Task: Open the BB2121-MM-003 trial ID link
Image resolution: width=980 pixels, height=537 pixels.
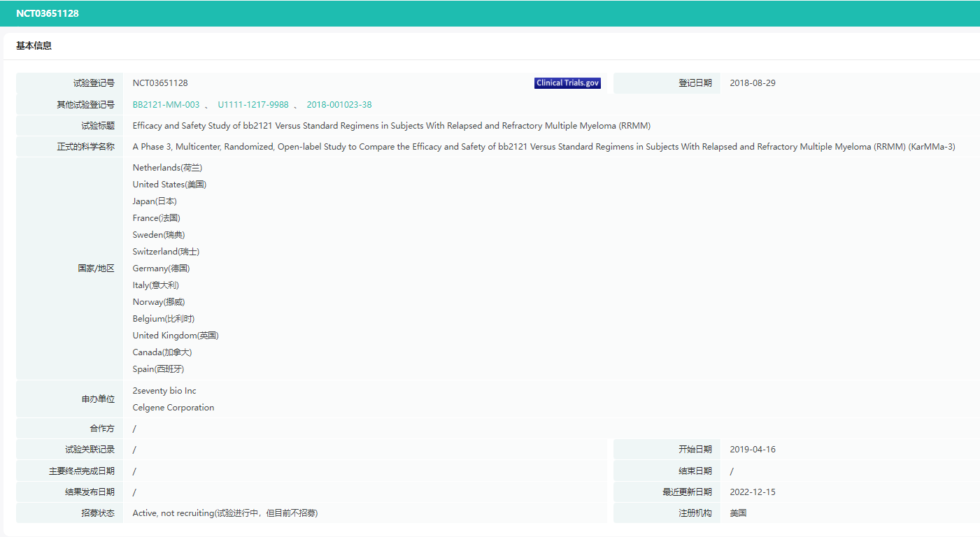Action: pyautogui.click(x=166, y=105)
